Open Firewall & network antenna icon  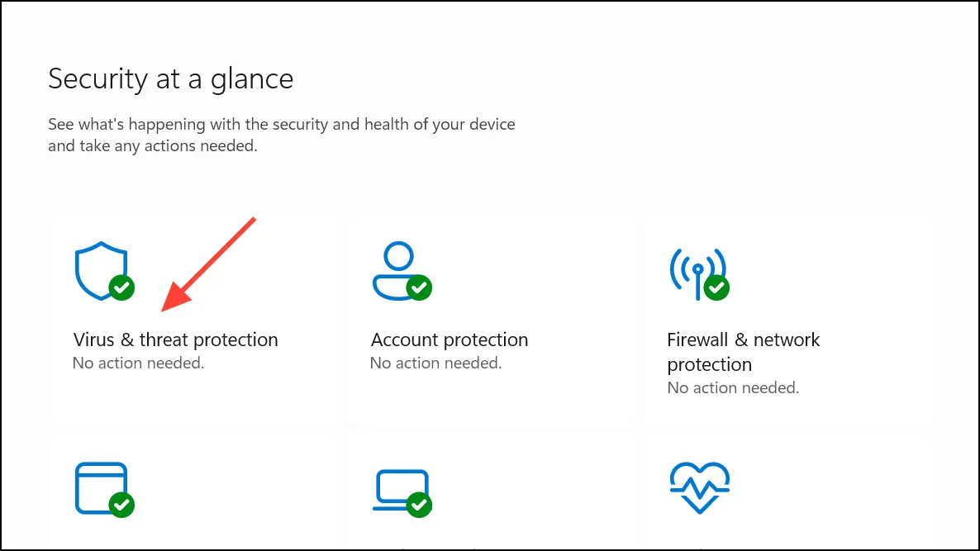(x=697, y=273)
